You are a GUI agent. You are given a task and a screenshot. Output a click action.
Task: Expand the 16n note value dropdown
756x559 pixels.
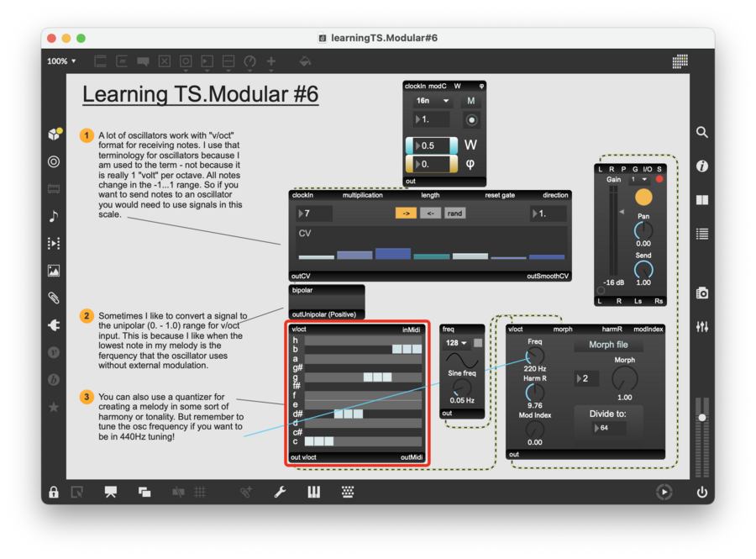(x=432, y=101)
